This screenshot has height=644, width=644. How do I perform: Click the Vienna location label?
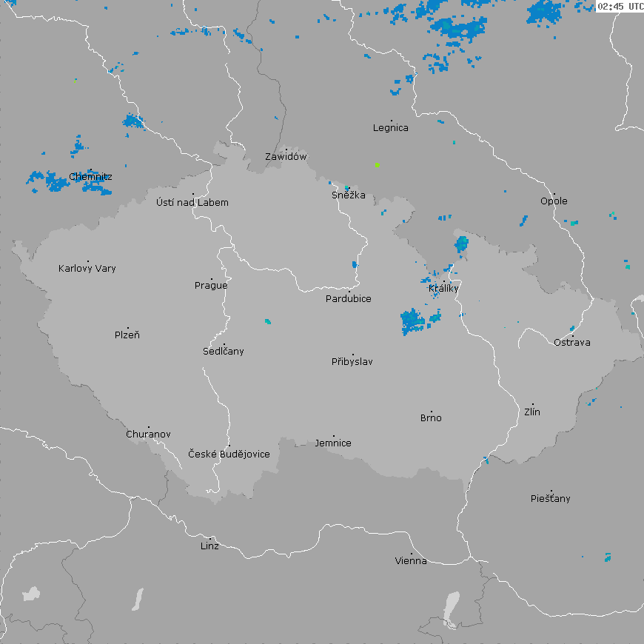[411, 561]
